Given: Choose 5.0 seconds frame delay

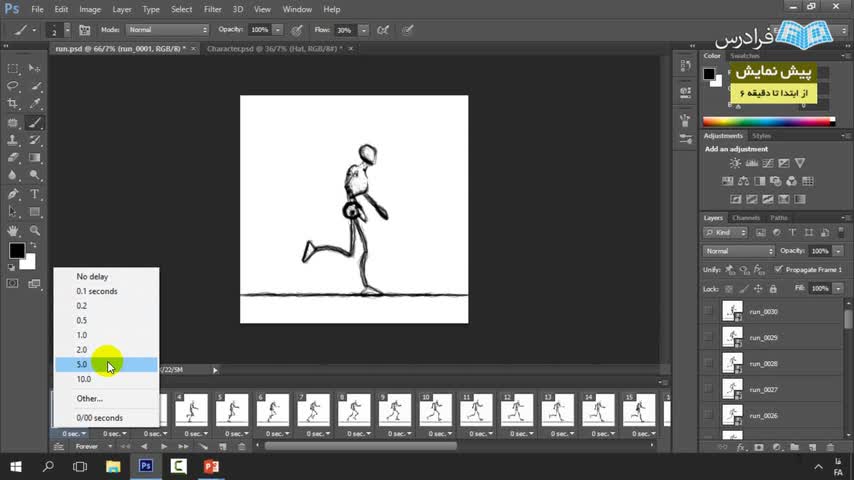Looking at the screenshot, I should click(x=106, y=364).
